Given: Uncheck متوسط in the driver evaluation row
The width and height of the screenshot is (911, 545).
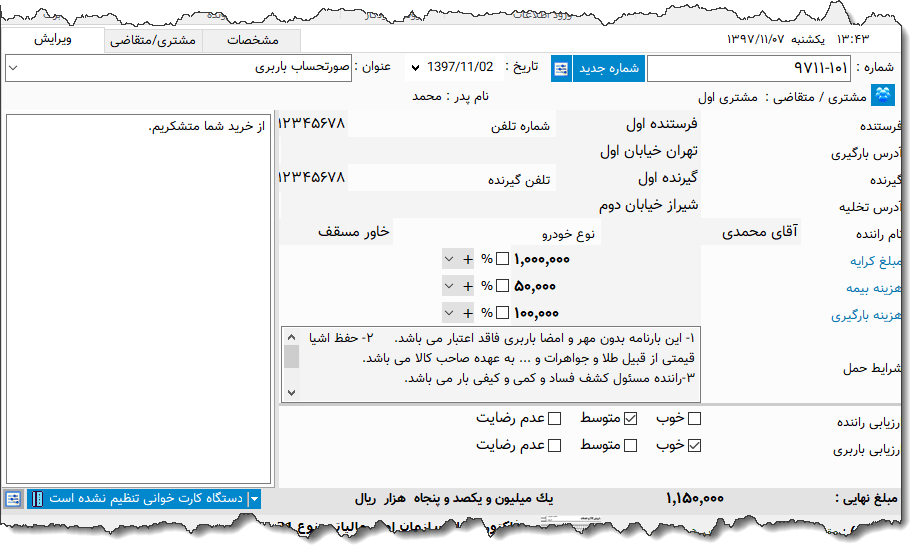Looking at the screenshot, I should pyautogui.click(x=630, y=418).
